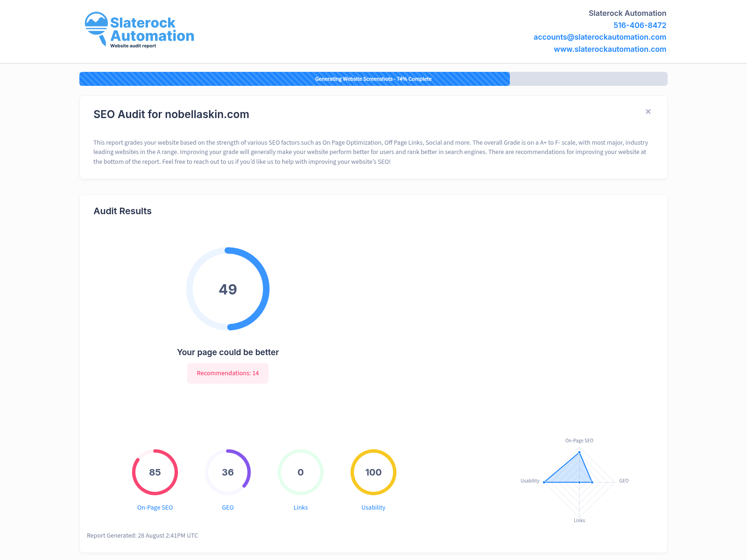Click the Links score ring showing 0
This screenshot has height=560, width=747.
pyautogui.click(x=301, y=472)
